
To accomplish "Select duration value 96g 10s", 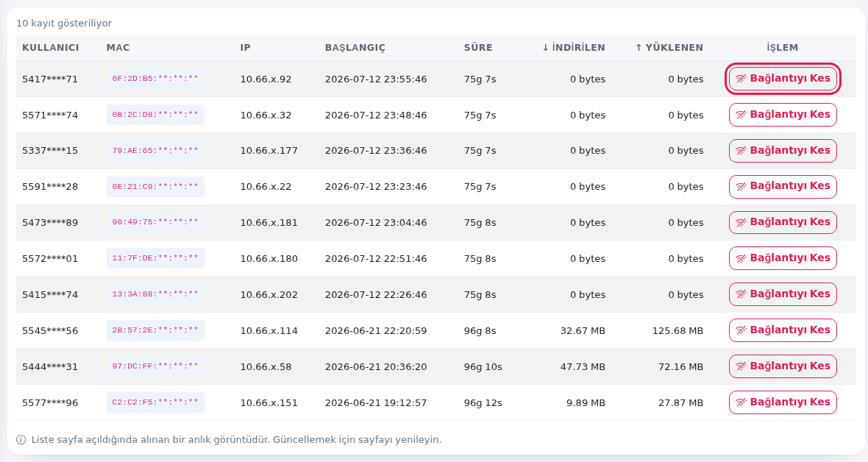I will click(483, 366).
